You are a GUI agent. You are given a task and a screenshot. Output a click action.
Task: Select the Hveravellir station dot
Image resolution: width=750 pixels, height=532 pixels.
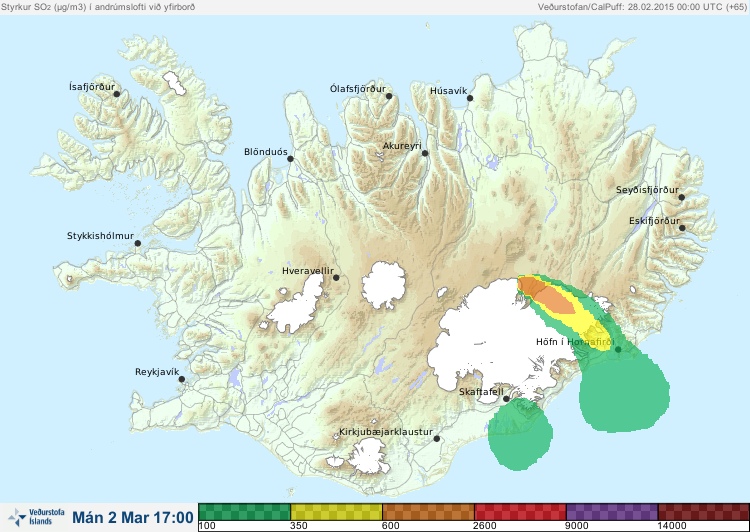(336, 277)
